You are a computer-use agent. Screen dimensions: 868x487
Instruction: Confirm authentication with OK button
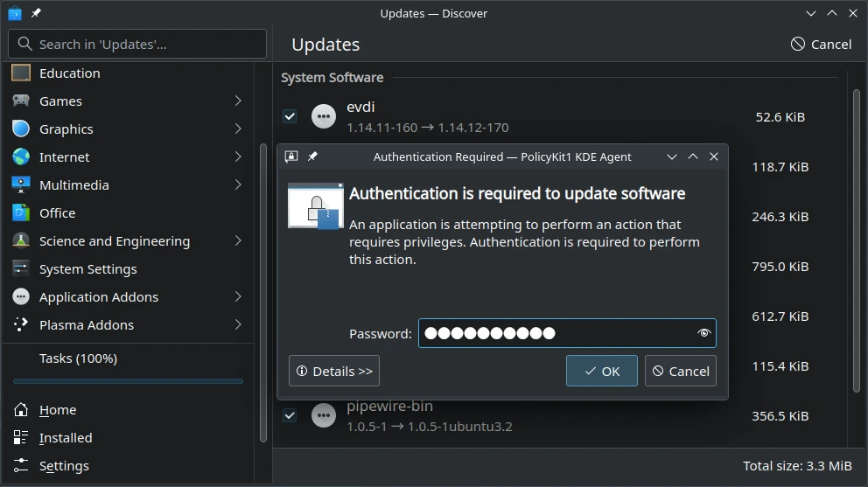pyautogui.click(x=601, y=371)
